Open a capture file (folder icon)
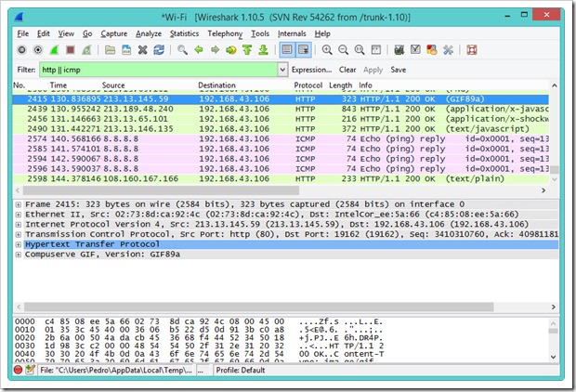The image size is (576, 392). 110,49
